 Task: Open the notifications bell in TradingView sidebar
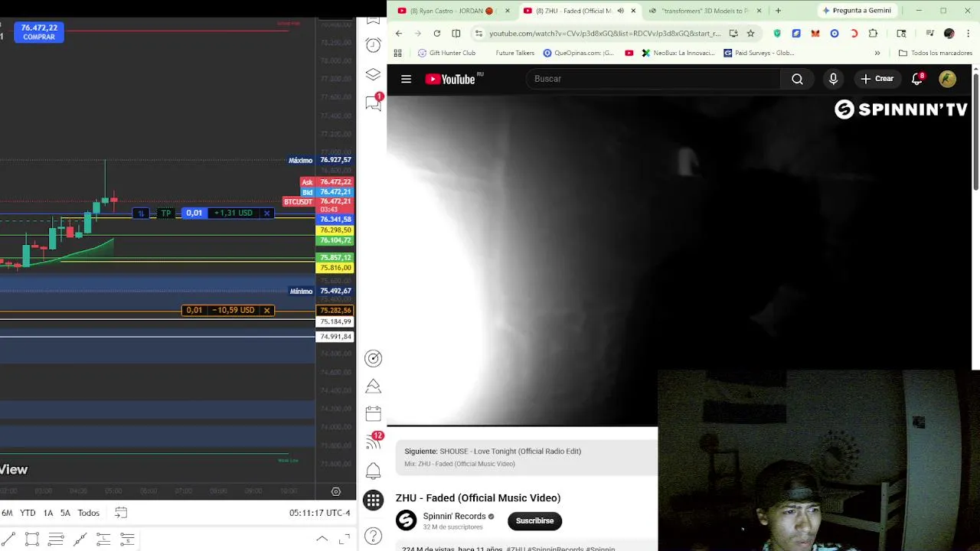[373, 471]
